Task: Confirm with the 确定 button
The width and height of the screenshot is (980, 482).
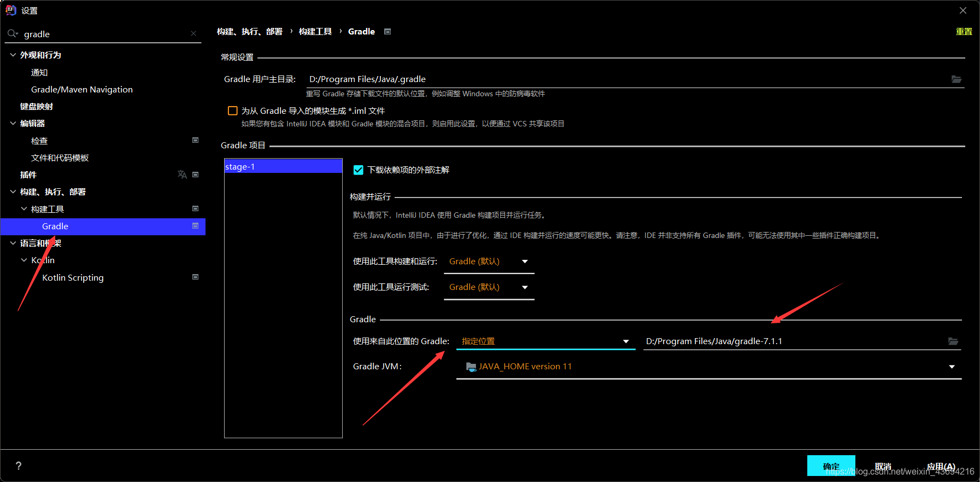Action: 831,466
